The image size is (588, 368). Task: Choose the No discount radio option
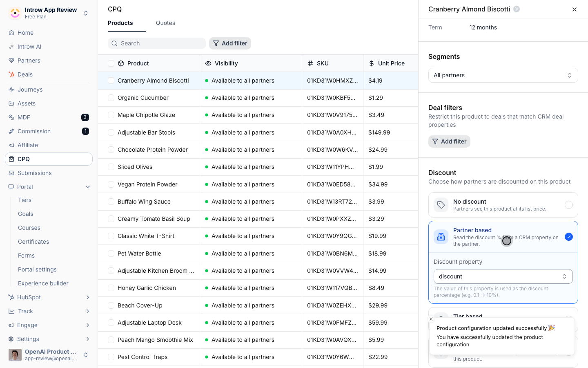coord(569,205)
